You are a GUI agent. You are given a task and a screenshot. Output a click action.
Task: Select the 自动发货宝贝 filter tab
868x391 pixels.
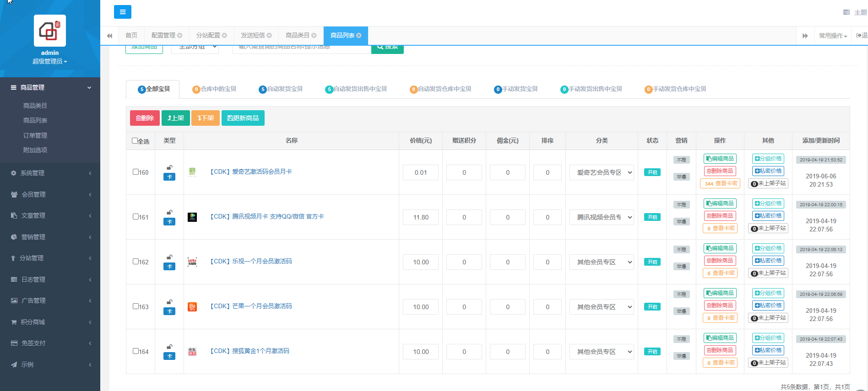click(281, 89)
